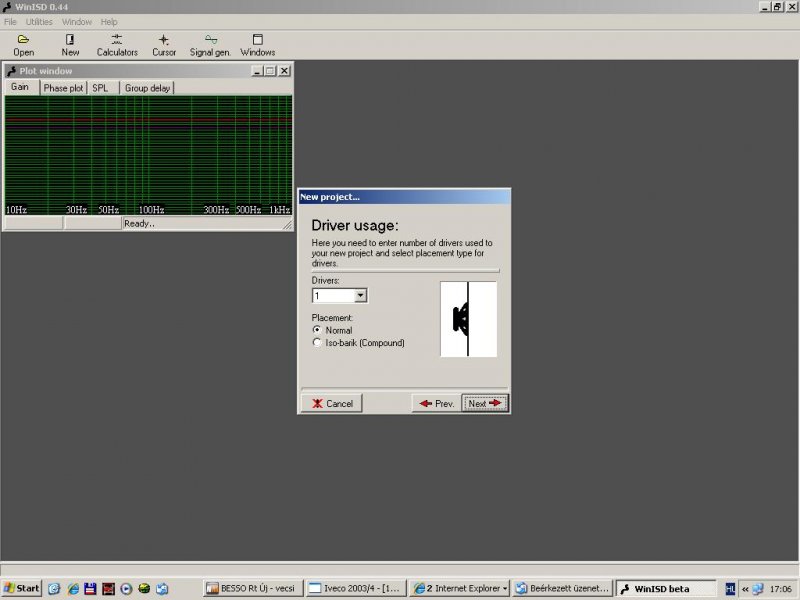Image resolution: width=800 pixels, height=600 pixels.
Task: Click the Internet Explorer quick launch icon
Action: [72, 589]
